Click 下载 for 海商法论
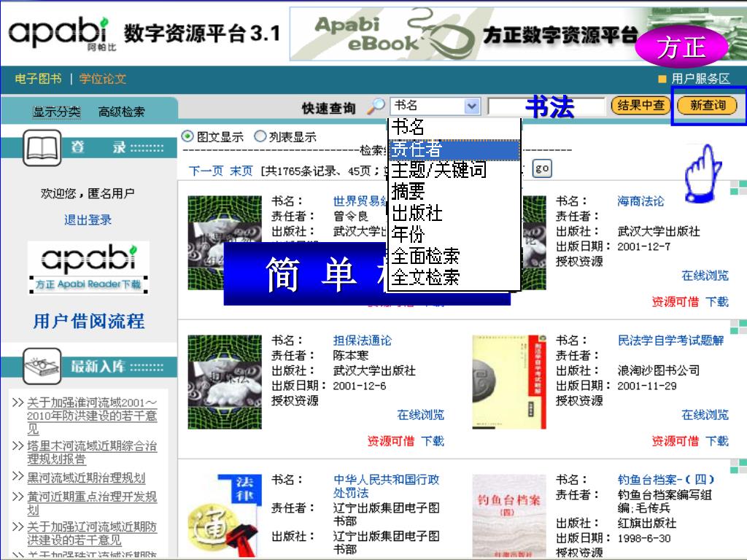Screen dimensions: 747x560 (x=717, y=302)
